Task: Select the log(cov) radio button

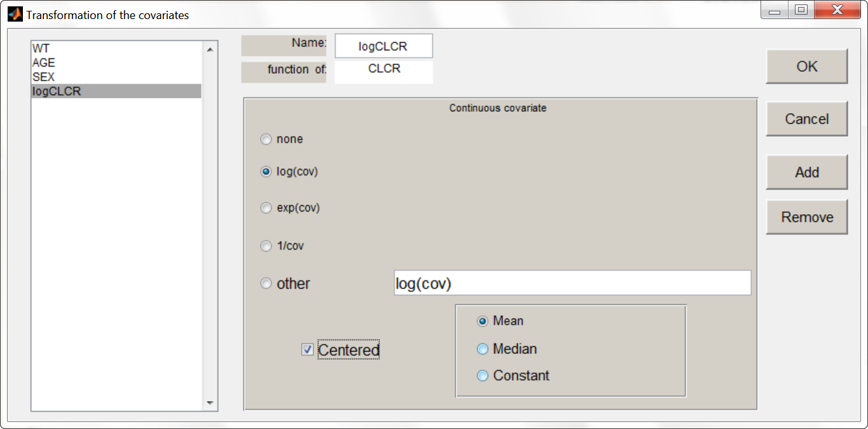Action: (x=266, y=172)
